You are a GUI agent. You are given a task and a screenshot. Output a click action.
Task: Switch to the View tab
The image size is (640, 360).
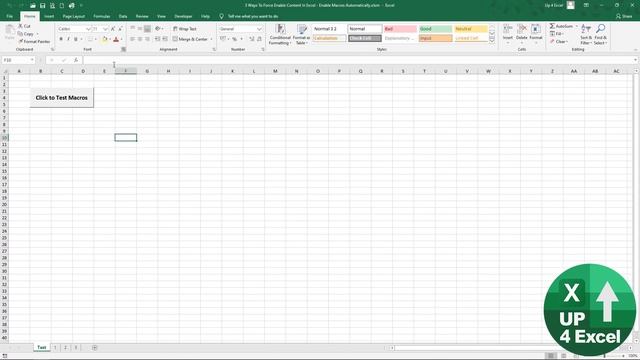tap(161, 16)
